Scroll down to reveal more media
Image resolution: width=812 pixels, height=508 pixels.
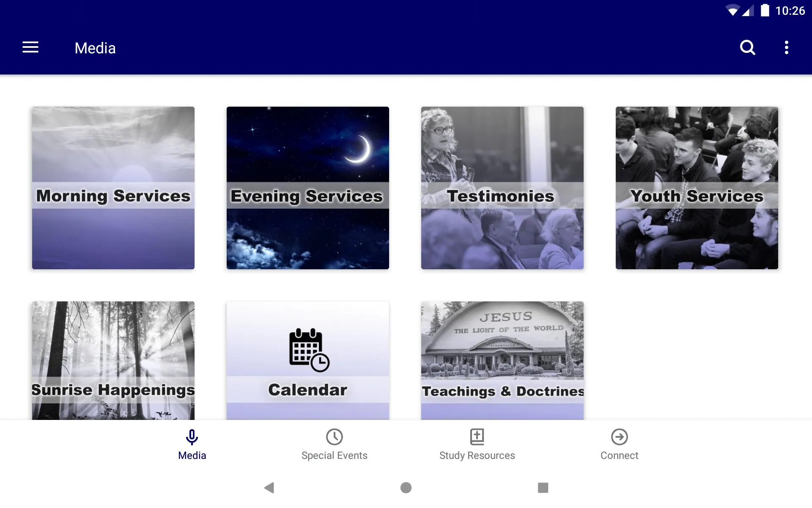click(406, 263)
